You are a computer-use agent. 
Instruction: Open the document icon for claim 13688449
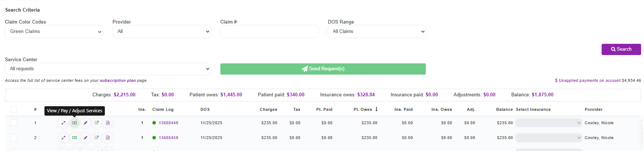(x=108, y=123)
